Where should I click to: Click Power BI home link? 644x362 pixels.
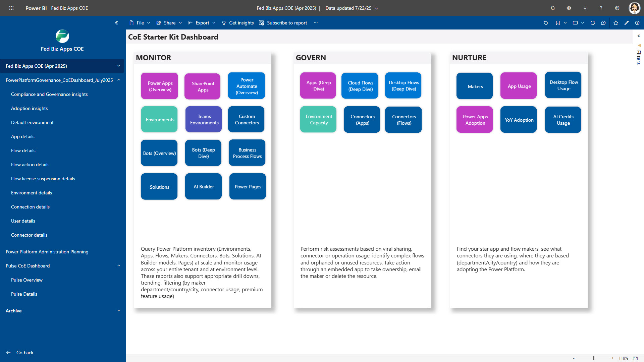click(36, 8)
